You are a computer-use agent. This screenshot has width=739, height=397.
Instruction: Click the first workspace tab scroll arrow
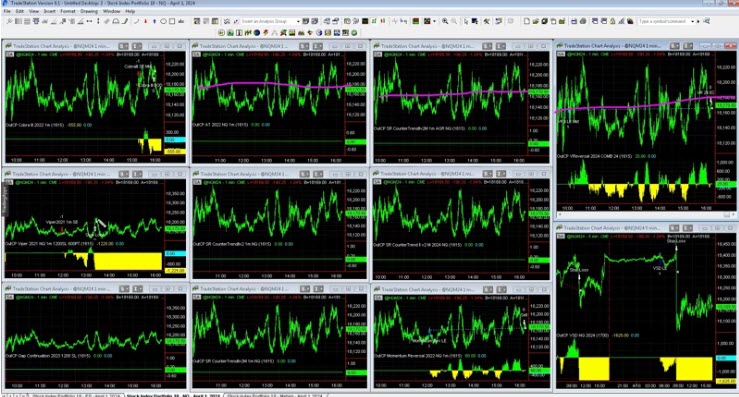[4, 395]
